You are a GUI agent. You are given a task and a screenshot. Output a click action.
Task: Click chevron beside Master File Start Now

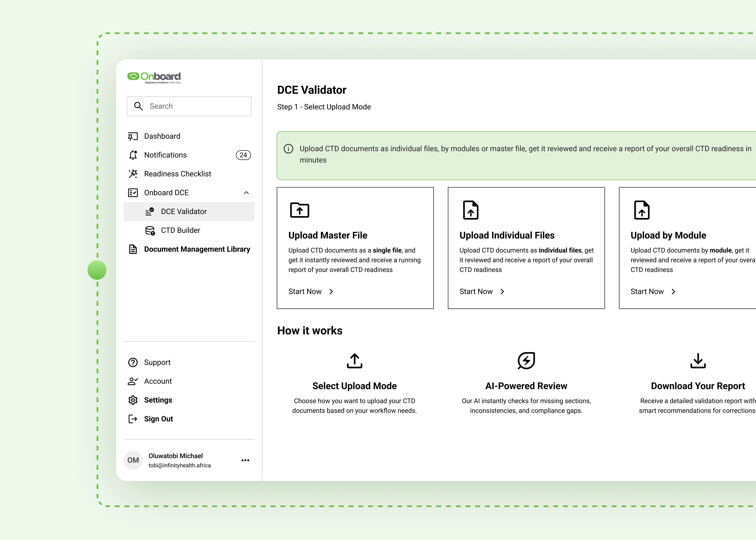331,292
